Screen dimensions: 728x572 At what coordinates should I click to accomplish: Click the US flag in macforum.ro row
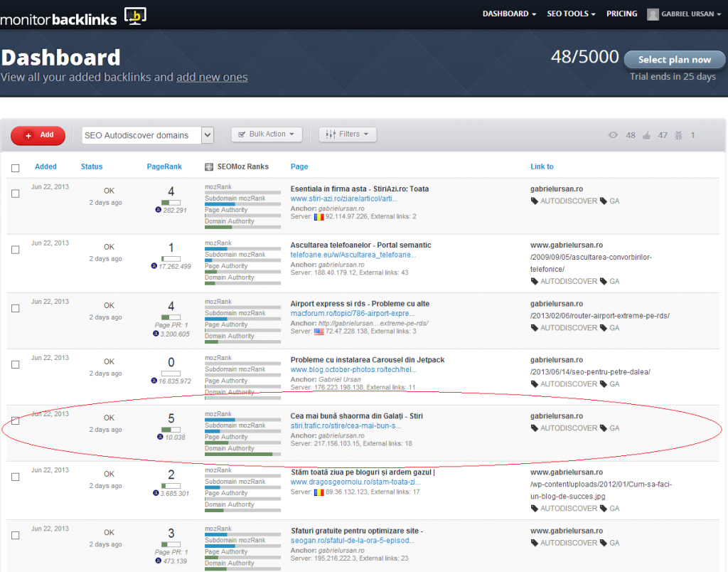(x=319, y=332)
